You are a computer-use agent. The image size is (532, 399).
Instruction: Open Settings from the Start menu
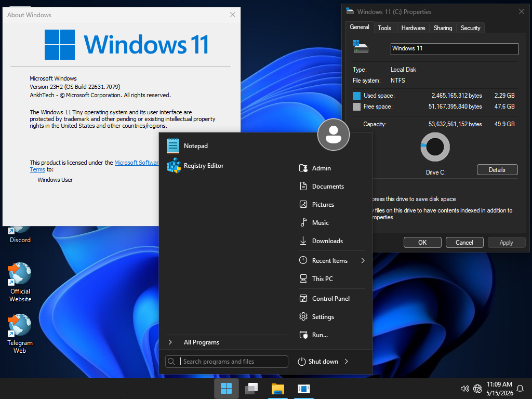pyautogui.click(x=317, y=317)
